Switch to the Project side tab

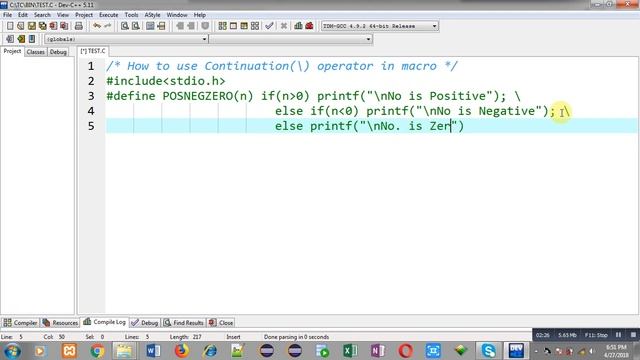(12, 51)
